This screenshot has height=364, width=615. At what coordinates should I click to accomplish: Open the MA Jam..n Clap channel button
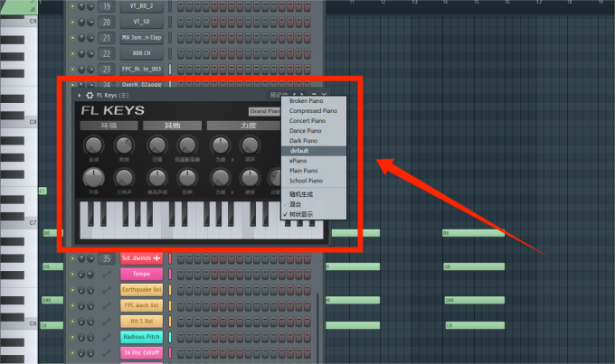click(x=141, y=38)
